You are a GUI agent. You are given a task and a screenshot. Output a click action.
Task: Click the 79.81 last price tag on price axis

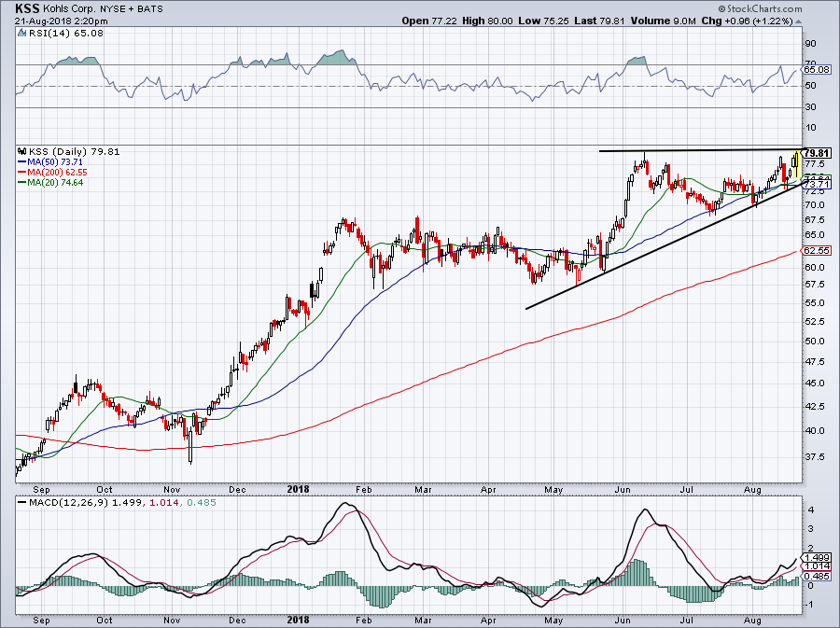[817, 153]
